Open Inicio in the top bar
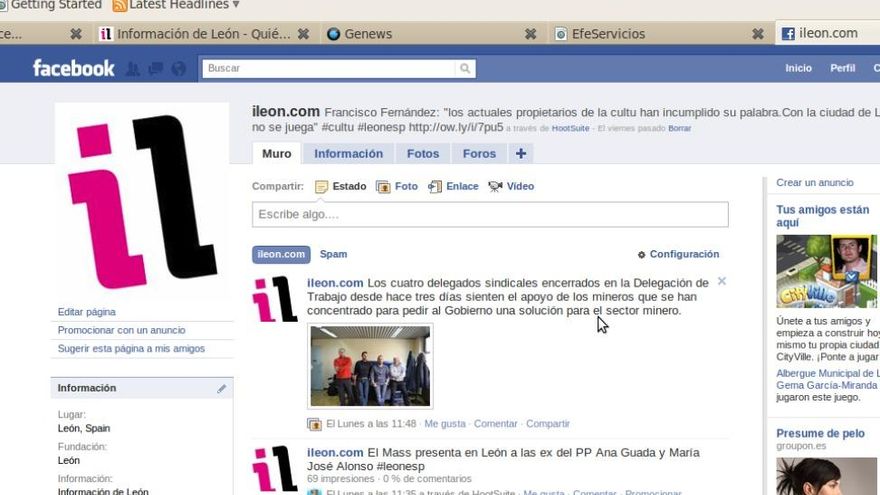Viewport: 880px width, 495px height. 798,68
